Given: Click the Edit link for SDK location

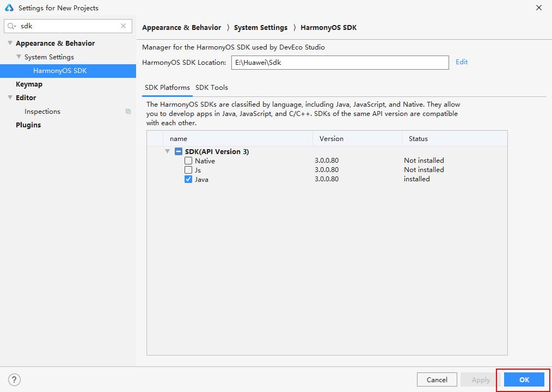Looking at the screenshot, I should [x=462, y=62].
